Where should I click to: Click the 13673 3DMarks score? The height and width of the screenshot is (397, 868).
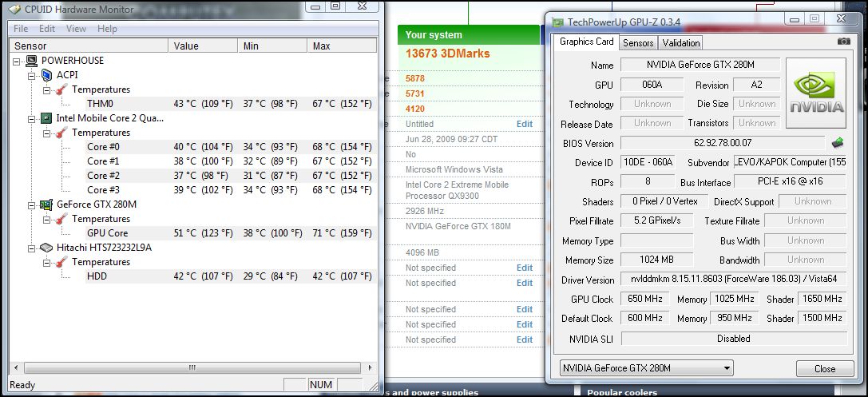click(x=447, y=54)
